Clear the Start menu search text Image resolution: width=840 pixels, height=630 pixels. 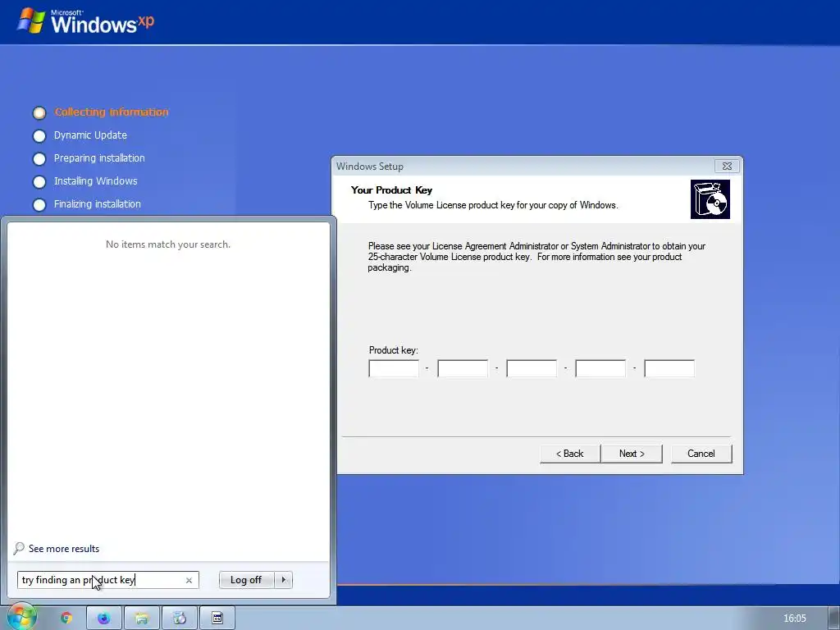pyautogui.click(x=189, y=580)
